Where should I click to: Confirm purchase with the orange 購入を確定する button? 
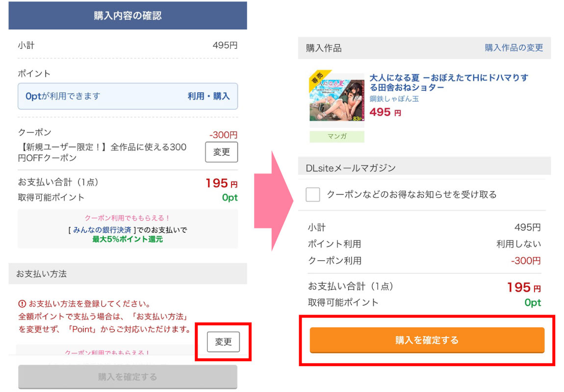tap(427, 340)
